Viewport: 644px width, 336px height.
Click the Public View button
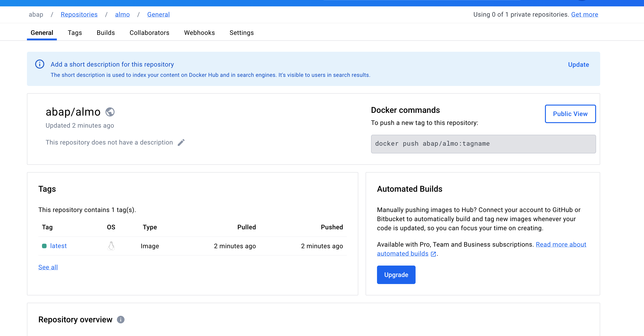[x=570, y=114]
